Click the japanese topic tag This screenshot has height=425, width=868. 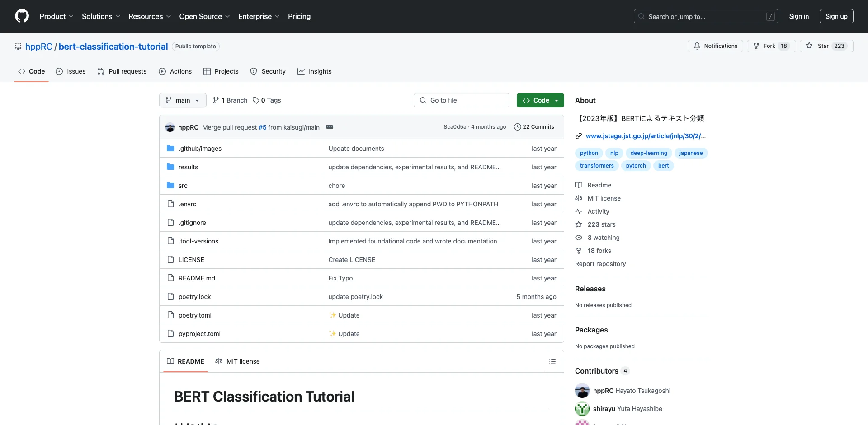coord(691,153)
